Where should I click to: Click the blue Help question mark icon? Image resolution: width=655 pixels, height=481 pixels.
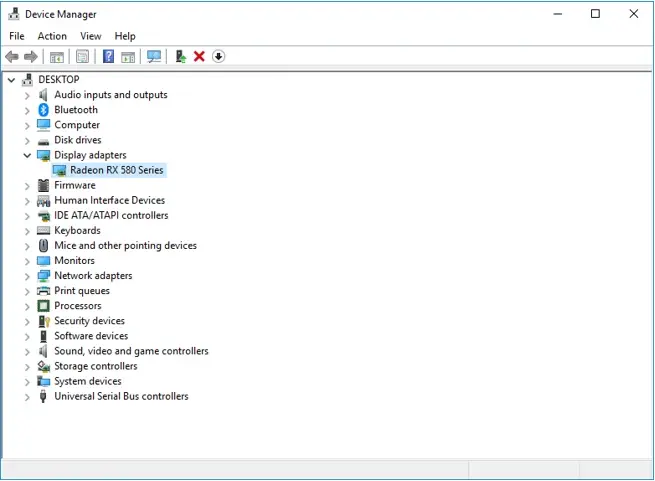(x=108, y=56)
